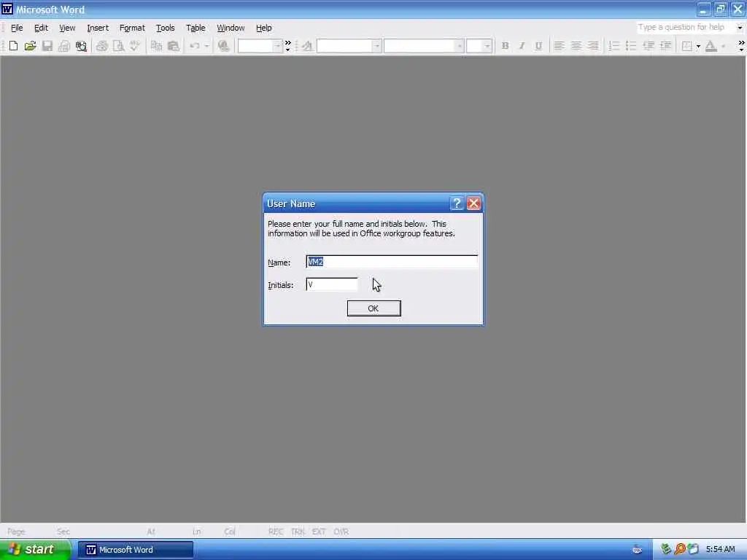Screen dimensions: 747x560
Task: Toggle Bold formatting button
Action: tap(505, 46)
